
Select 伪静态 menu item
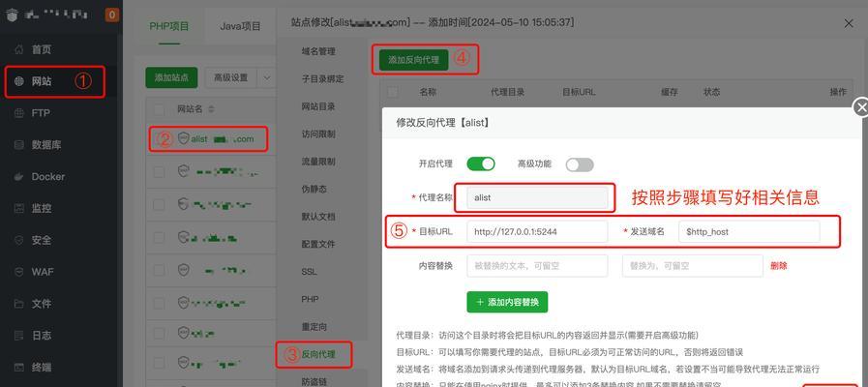(314, 189)
